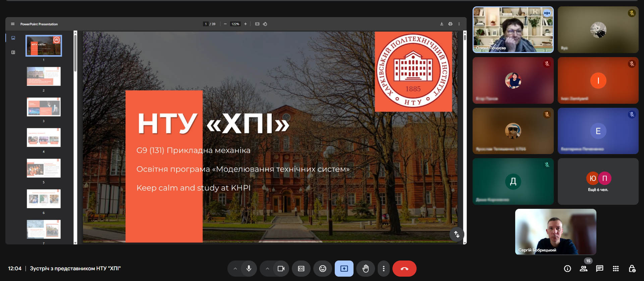Expand video settings chevron

tap(267, 269)
